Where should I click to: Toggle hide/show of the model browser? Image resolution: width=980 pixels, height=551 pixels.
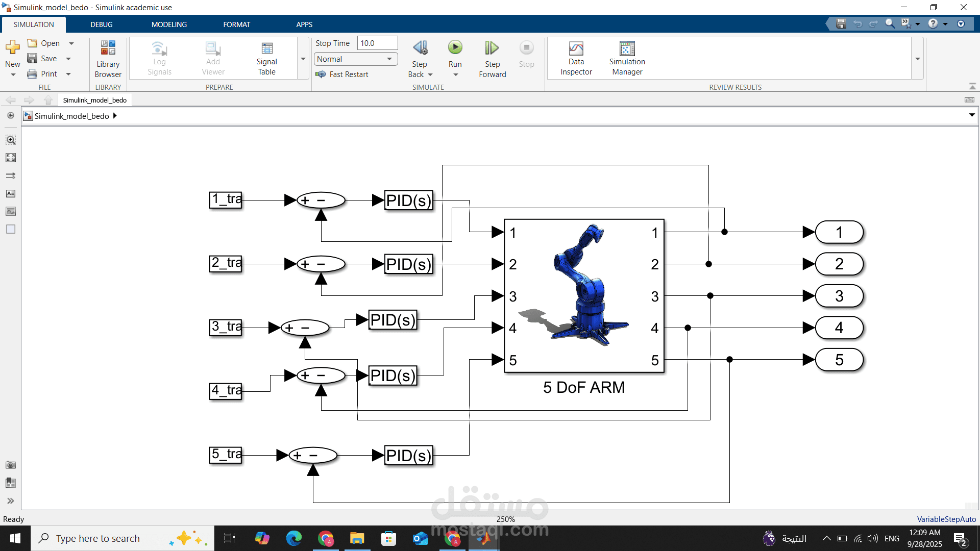[x=11, y=115]
